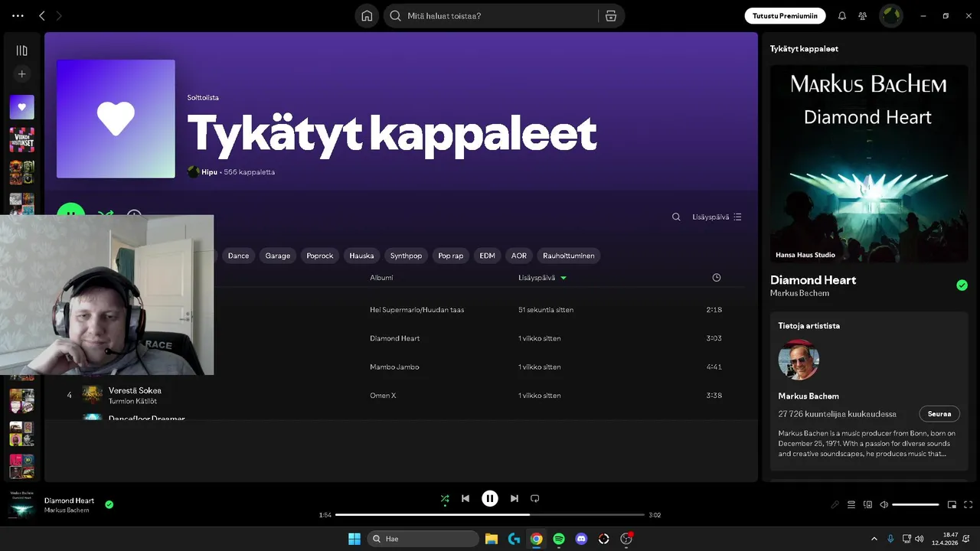This screenshot has height=551, width=980.
Task: Adjust the volume slider
Action: [x=916, y=504]
